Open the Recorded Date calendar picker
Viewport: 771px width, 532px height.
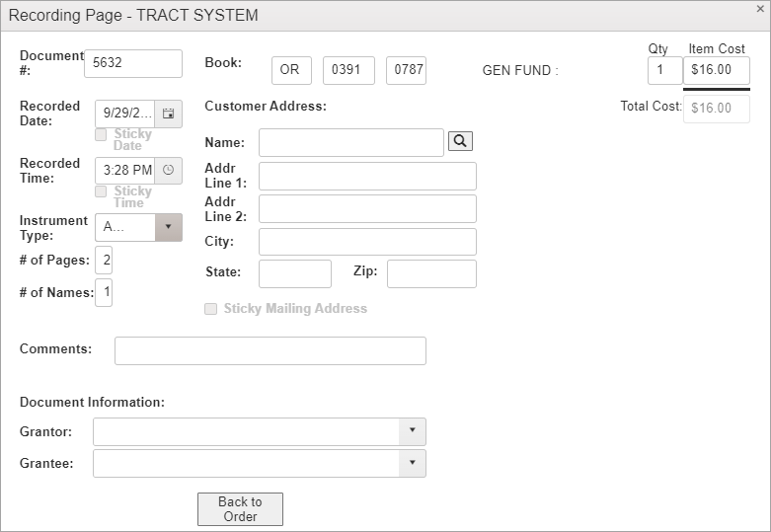pos(168,114)
